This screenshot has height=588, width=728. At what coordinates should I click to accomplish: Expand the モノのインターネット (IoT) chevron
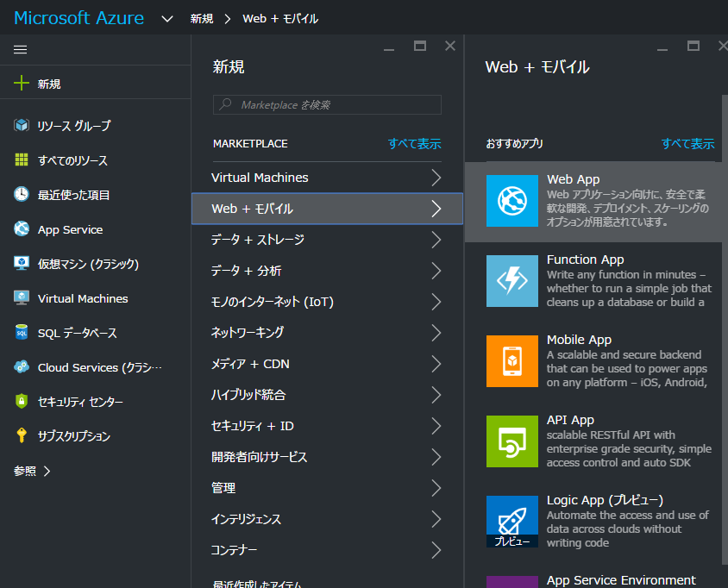tap(436, 302)
